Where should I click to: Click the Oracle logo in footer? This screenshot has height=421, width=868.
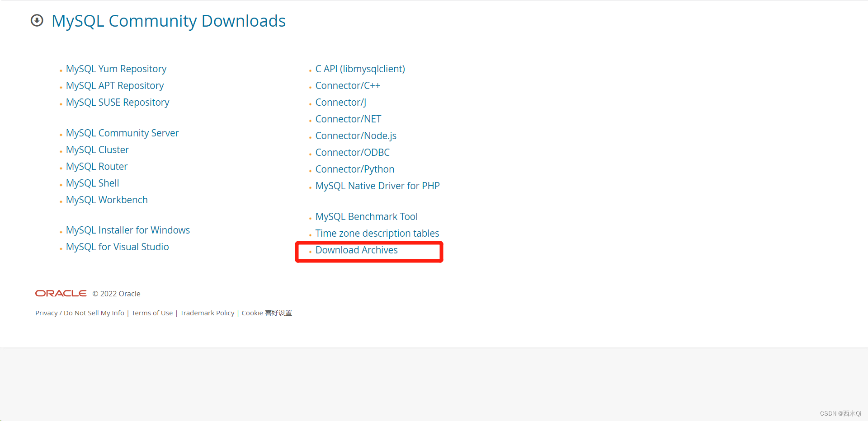tap(61, 294)
